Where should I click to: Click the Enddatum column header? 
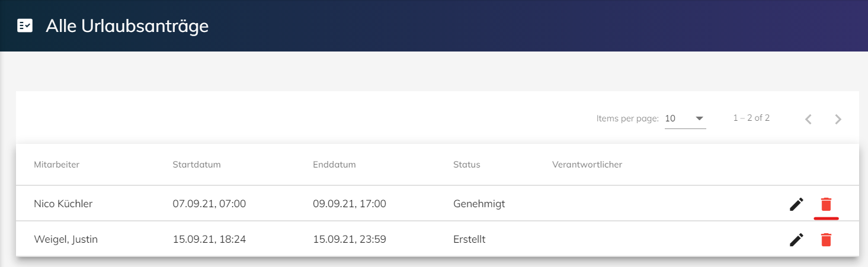(x=334, y=165)
